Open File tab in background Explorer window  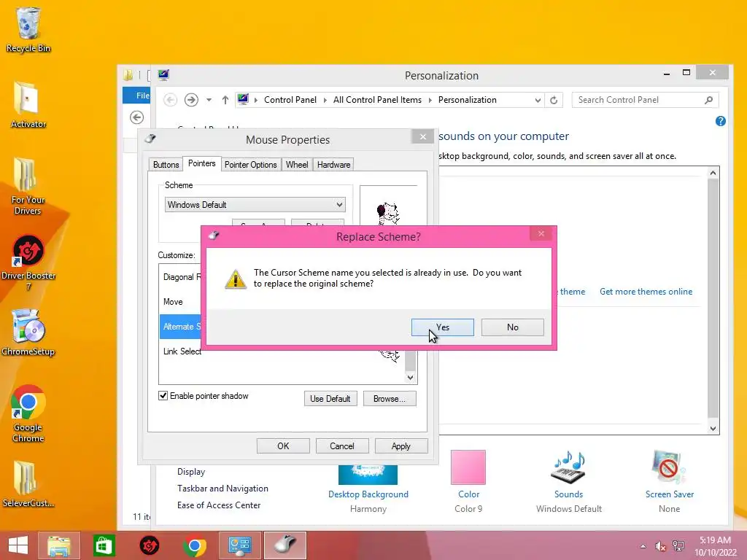[x=138, y=96]
